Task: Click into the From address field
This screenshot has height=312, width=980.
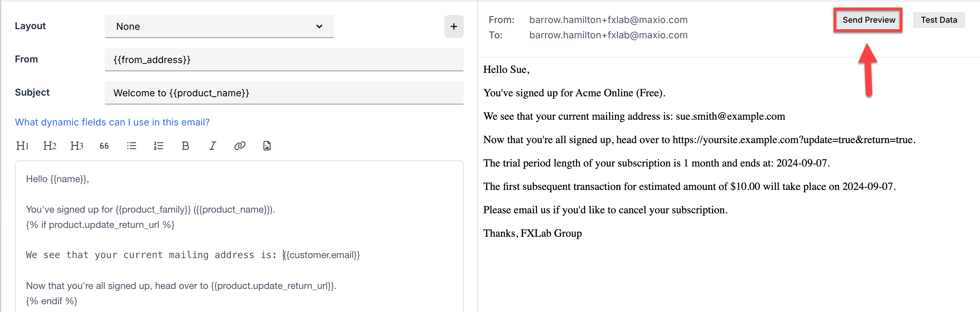Action: click(284, 60)
